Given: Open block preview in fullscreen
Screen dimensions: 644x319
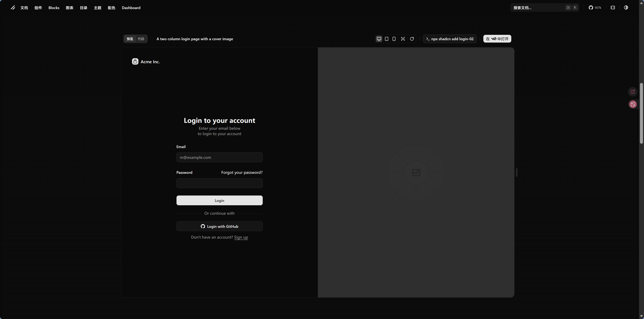Looking at the screenshot, I should coord(403,39).
